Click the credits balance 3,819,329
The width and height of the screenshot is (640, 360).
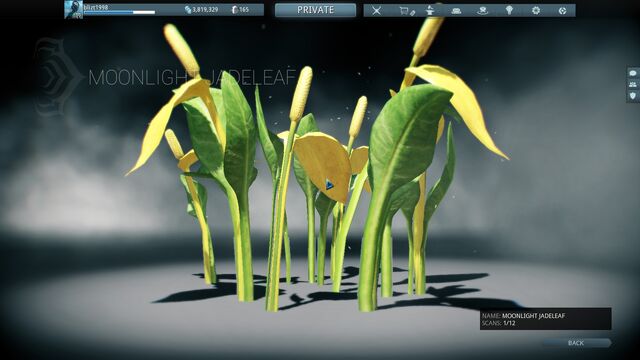point(202,9)
